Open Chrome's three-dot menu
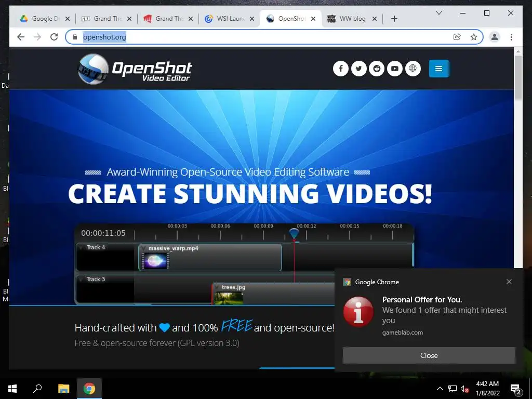Image resolution: width=532 pixels, height=399 pixels. pyautogui.click(x=511, y=37)
